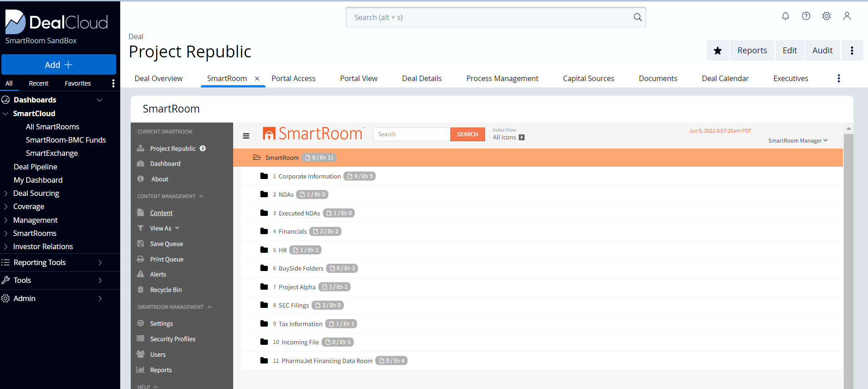Favorite this deal with the star icon
868x389 pixels.
pos(718,51)
